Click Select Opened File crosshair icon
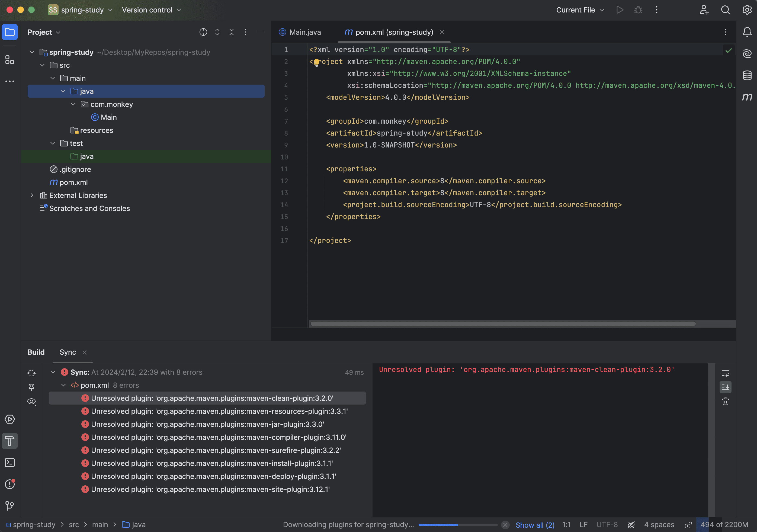Viewport: 757px width, 532px height. pyautogui.click(x=203, y=32)
